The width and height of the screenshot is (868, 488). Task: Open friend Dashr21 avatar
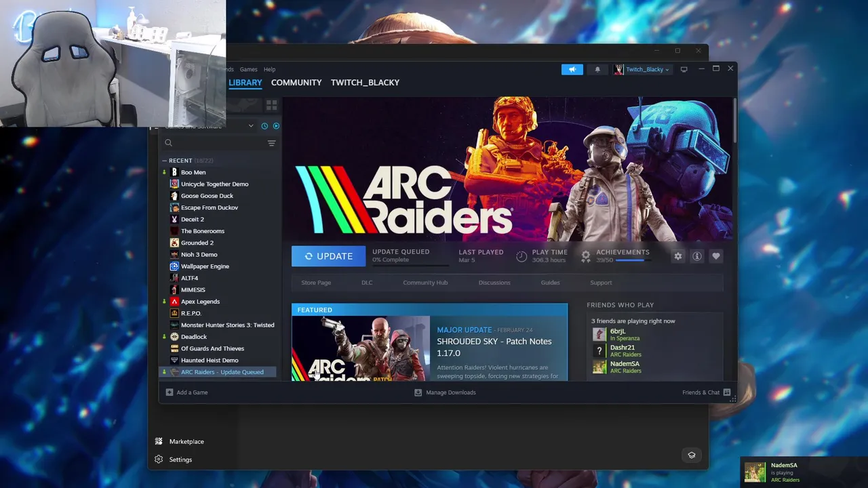(599, 350)
